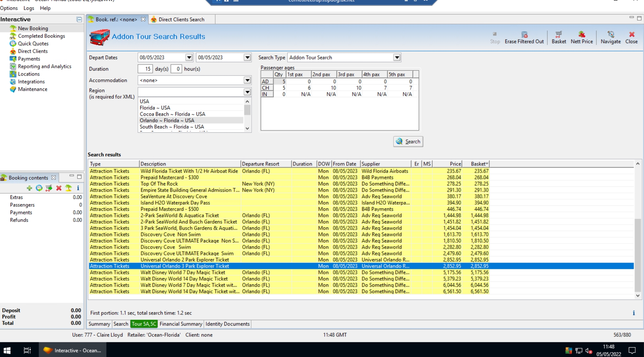Click the cart with green arrow icon
Viewport: 644px width, 357px height.
[x=49, y=188]
